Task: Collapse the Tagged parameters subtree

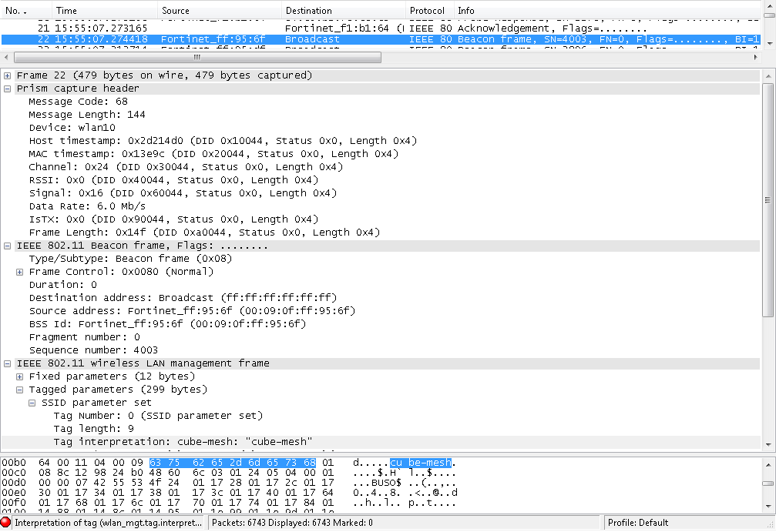Action: click(x=18, y=389)
